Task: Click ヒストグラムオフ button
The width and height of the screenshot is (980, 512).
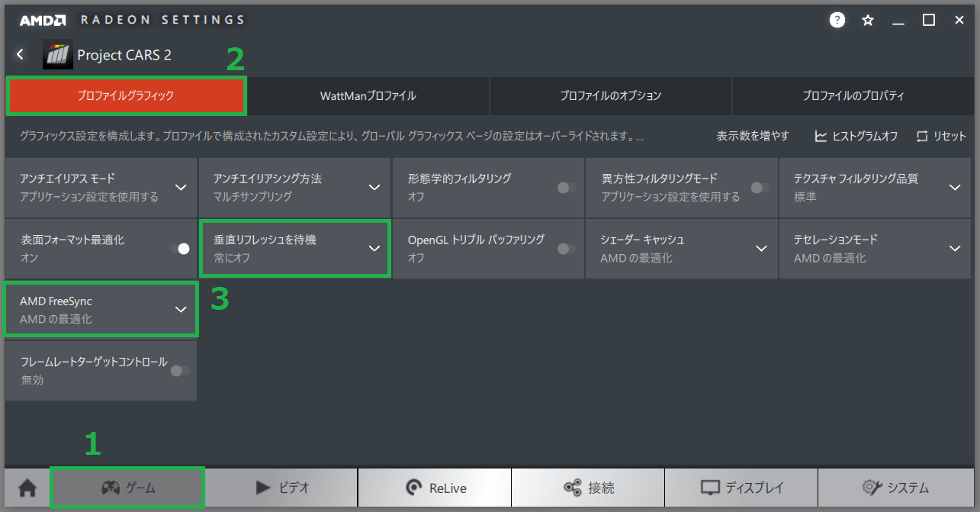Action: point(856,136)
